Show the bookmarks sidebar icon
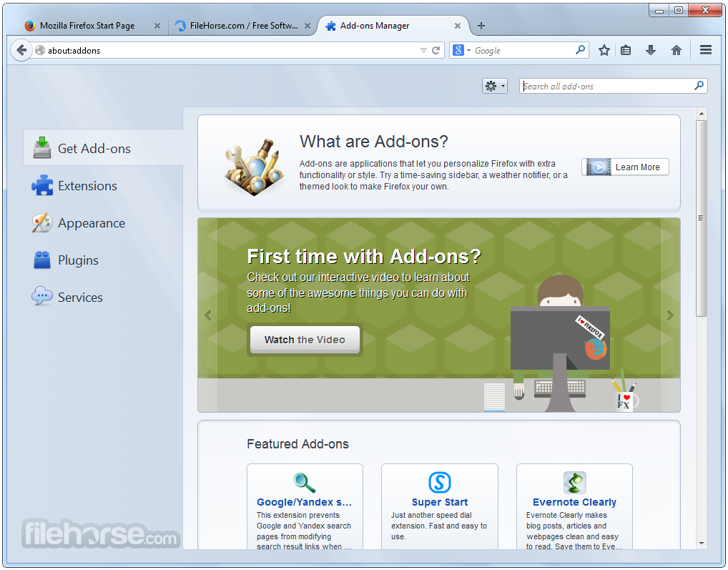The image size is (728, 570). pos(627,50)
